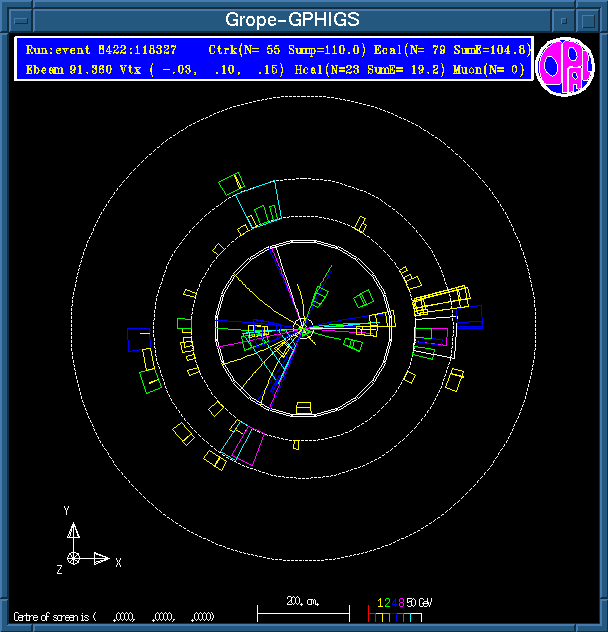
Task: Click the Grope-GPHIGS title bar
Action: click(292, 18)
